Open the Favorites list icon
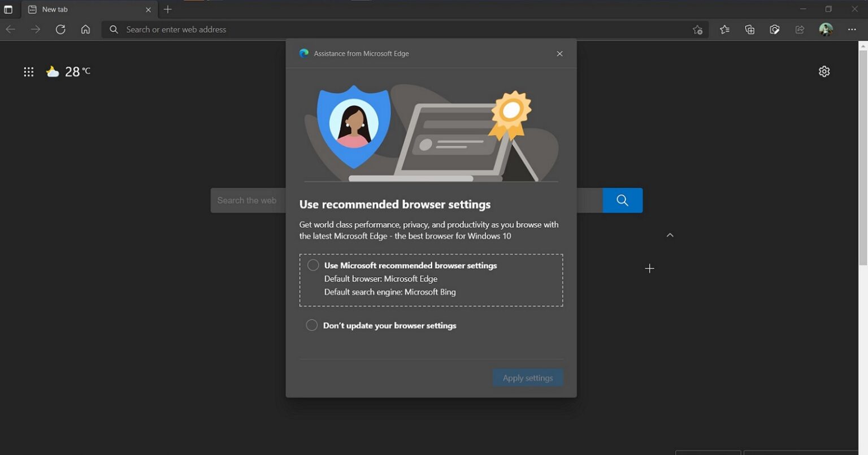This screenshot has width=868, height=455. click(x=724, y=29)
